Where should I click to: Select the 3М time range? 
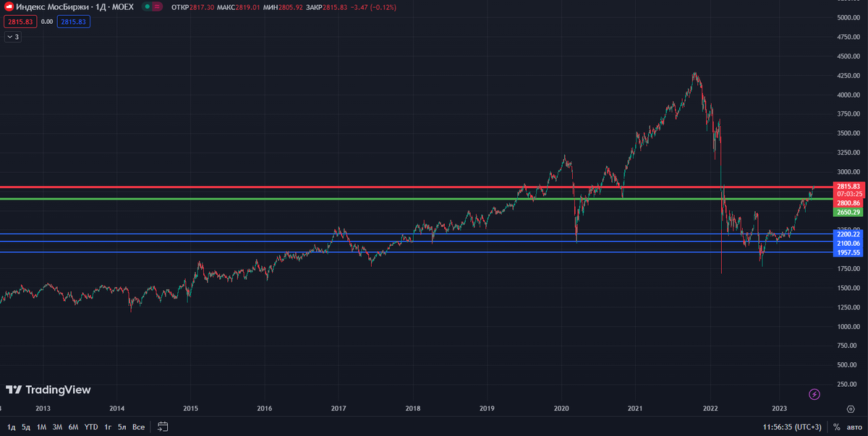coord(57,427)
